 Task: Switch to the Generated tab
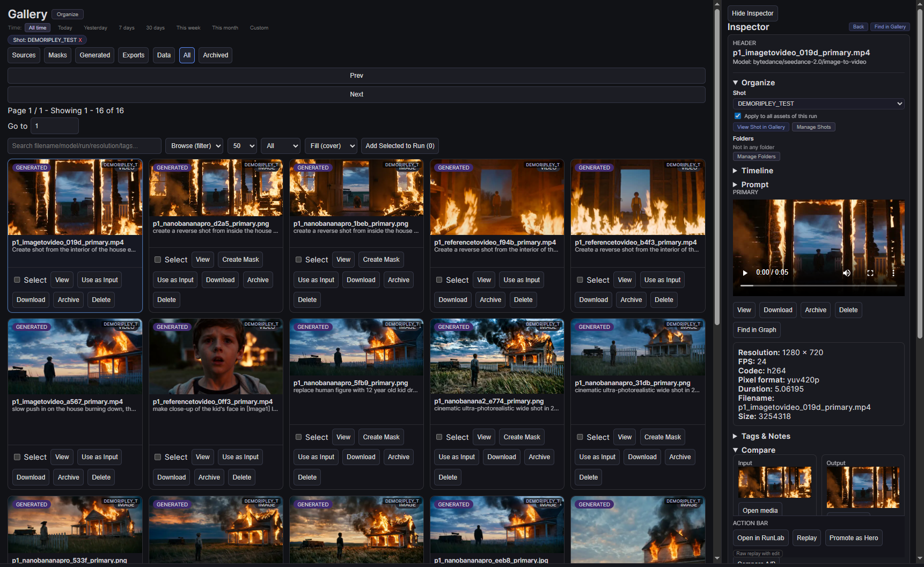pos(95,55)
